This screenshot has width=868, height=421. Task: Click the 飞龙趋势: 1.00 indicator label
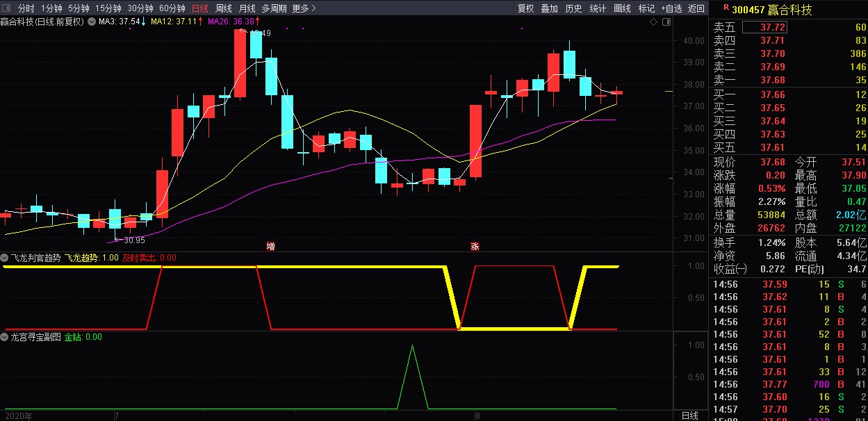coord(92,258)
